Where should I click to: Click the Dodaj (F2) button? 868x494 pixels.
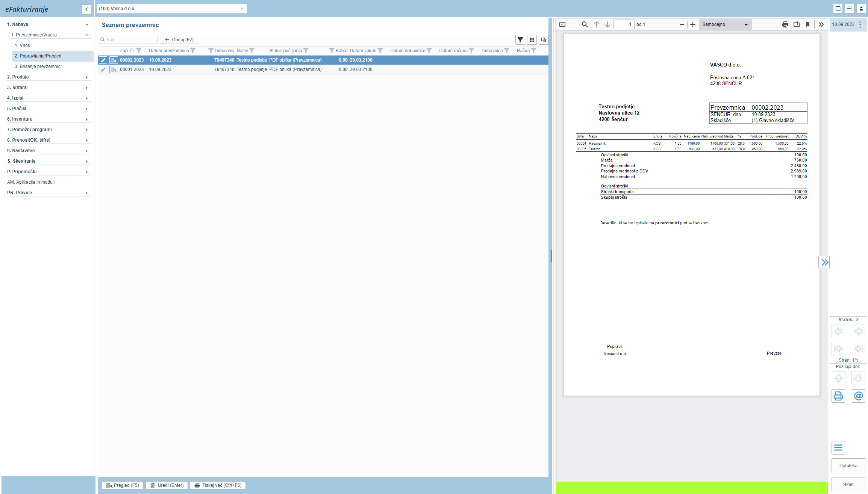[179, 40]
